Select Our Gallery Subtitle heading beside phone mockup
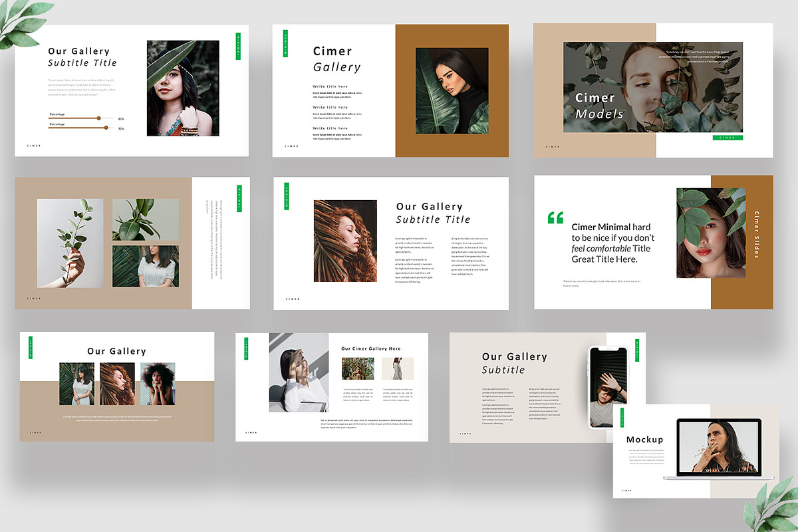The width and height of the screenshot is (798, 532). 515,363
